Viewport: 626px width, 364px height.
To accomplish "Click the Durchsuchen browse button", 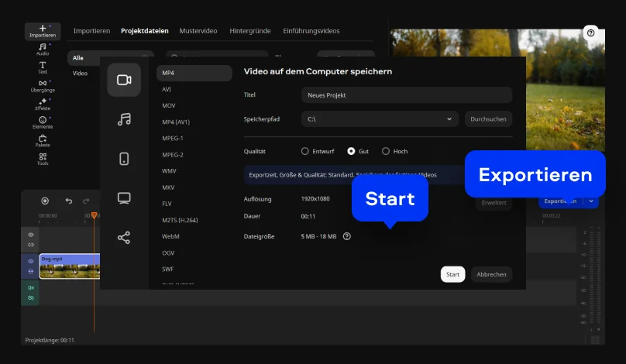I will click(488, 119).
